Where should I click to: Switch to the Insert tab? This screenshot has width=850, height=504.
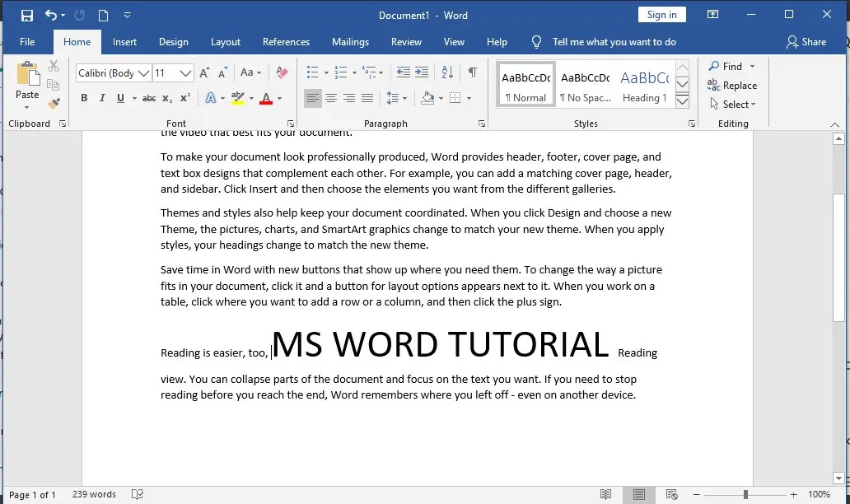coord(124,42)
